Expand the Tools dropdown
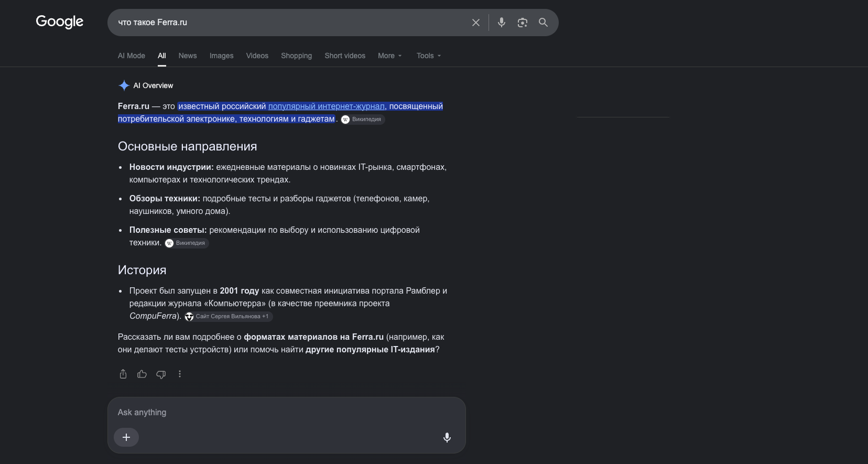868x464 pixels. [x=429, y=56]
